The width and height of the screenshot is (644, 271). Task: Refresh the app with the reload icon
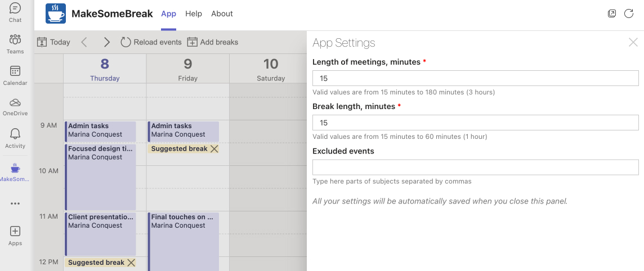pyautogui.click(x=629, y=13)
